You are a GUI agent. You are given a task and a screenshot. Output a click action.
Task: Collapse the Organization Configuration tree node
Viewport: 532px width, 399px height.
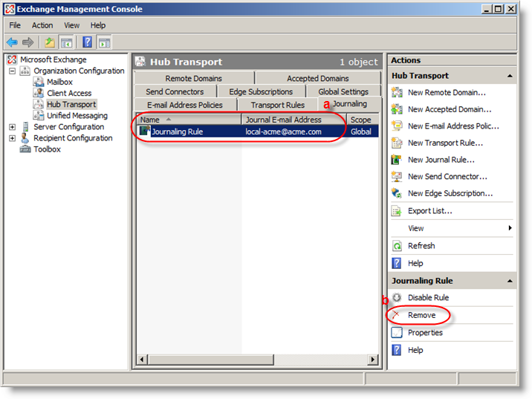click(x=12, y=71)
